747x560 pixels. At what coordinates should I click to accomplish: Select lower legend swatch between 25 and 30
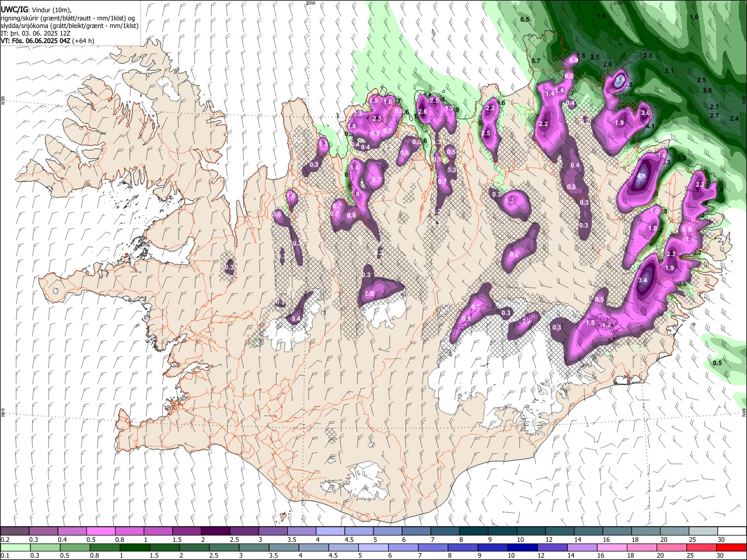pyautogui.click(x=701, y=547)
